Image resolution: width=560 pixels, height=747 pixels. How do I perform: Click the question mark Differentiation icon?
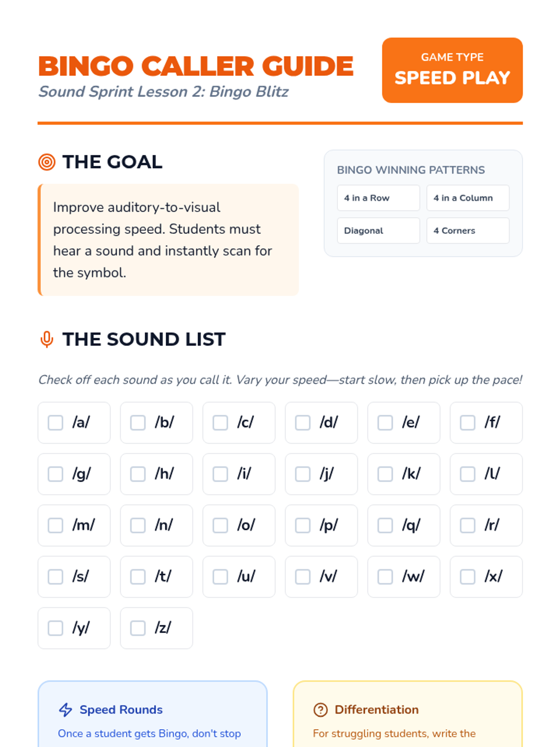321,710
